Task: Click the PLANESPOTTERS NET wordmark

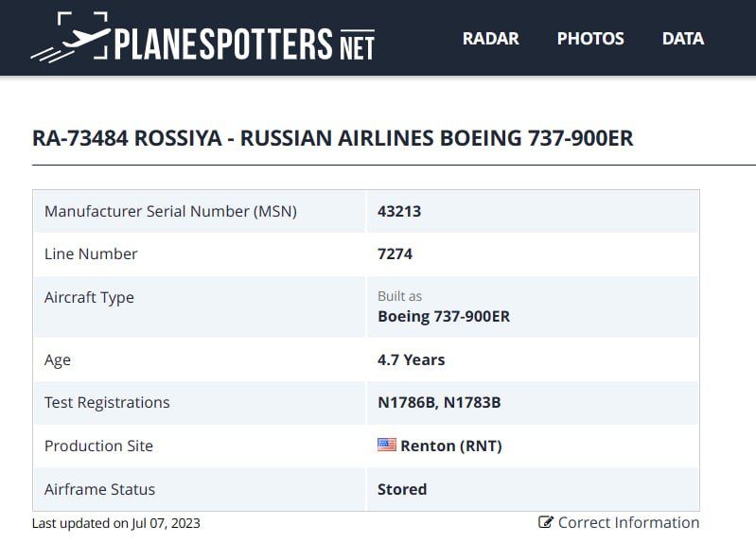Action: (x=244, y=44)
